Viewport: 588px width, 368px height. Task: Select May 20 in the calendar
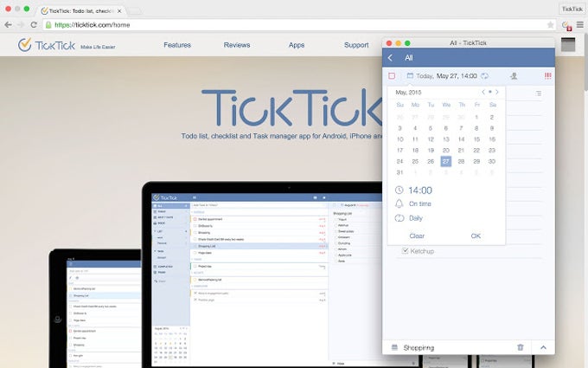[x=446, y=150]
